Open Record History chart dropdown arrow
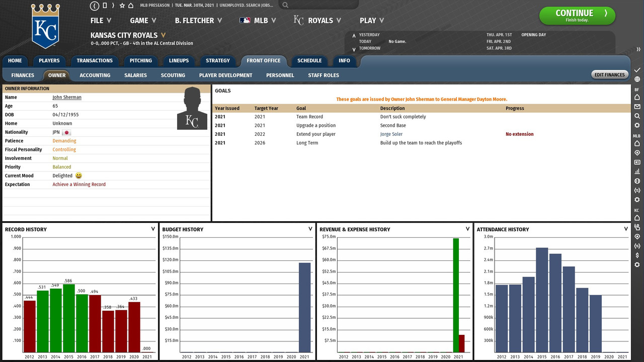 153,229
